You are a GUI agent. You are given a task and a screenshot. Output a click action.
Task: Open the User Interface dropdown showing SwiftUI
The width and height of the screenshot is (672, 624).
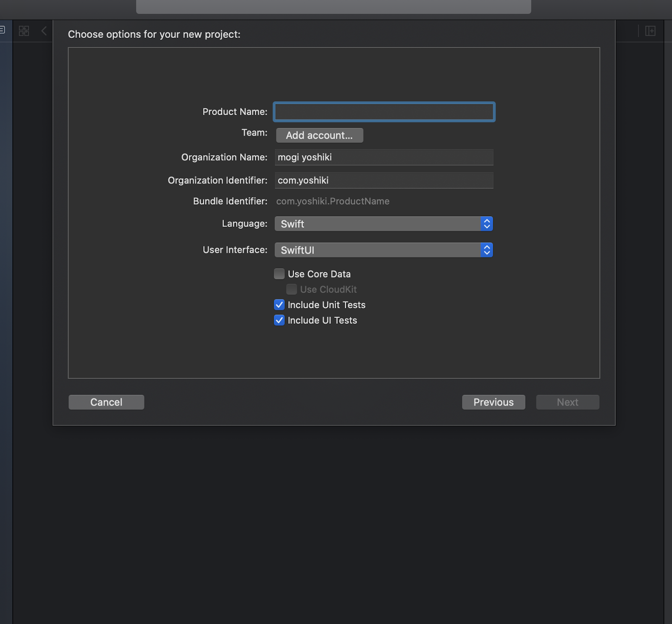point(383,250)
